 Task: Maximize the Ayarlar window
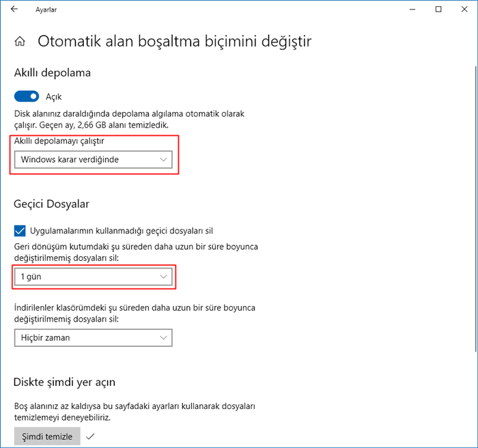[x=438, y=10]
